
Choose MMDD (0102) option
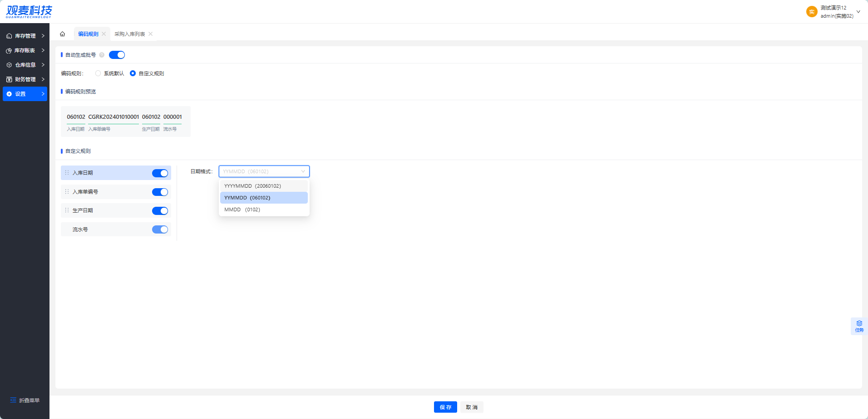[x=264, y=209]
